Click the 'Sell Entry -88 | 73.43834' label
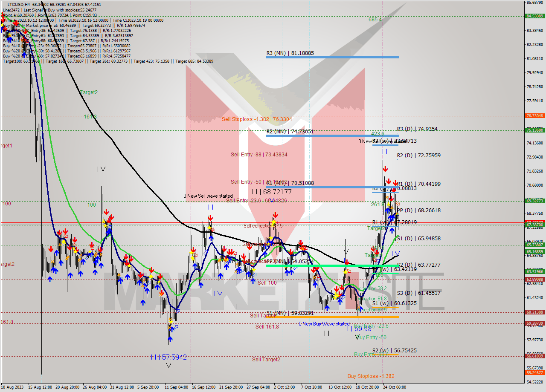Image resolution: width=546 pixels, height=392 pixels. (x=259, y=154)
